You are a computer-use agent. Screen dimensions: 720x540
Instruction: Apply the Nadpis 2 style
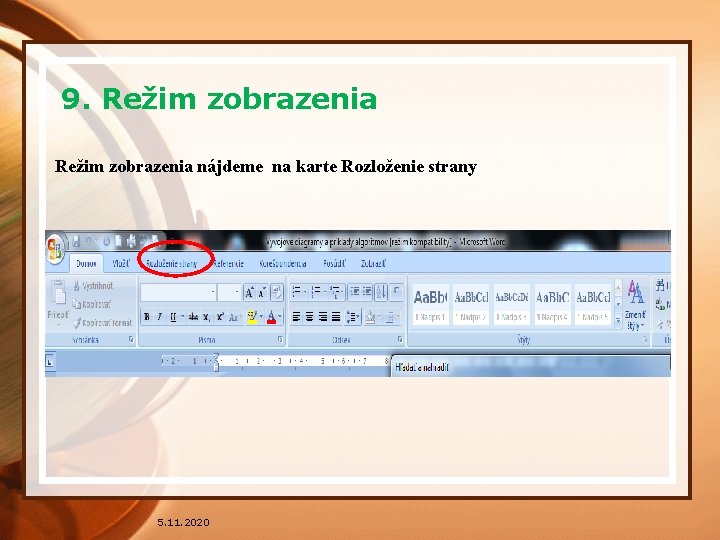pos(471,304)
